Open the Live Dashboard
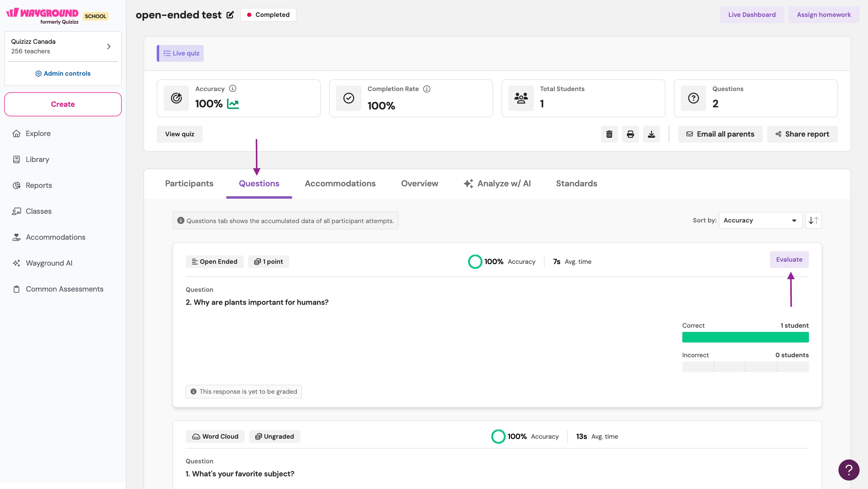The width and height of the screenshot is (868, 489). pyautogui.click(x=752, y=15)
